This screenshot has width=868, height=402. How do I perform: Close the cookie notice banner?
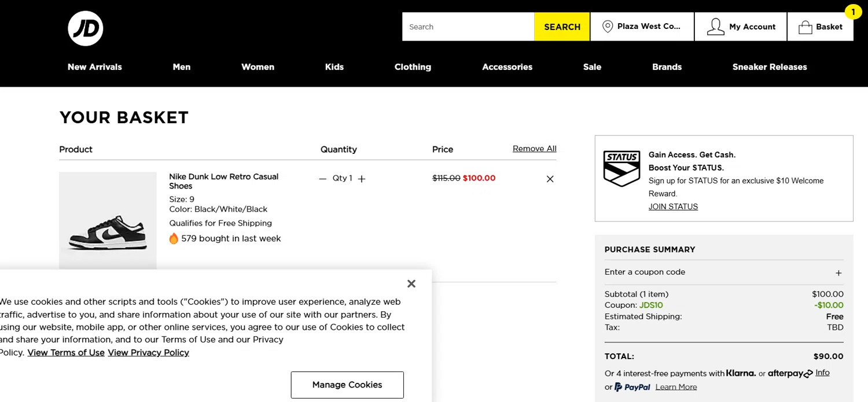click(411, 283)
